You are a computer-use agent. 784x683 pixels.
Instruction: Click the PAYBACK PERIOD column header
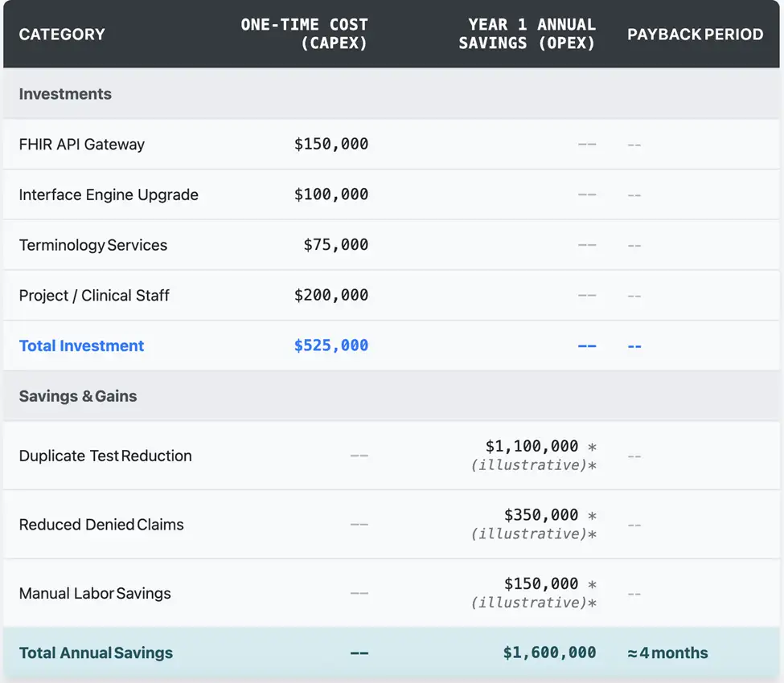(x=695, y=35)
